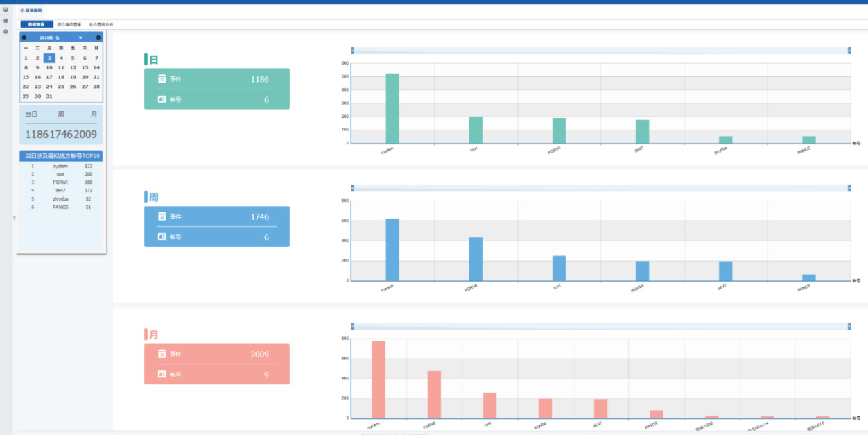Open the calendar month dropdown arrow
This screenshot has height=435, width=868.
pos(80,37)
